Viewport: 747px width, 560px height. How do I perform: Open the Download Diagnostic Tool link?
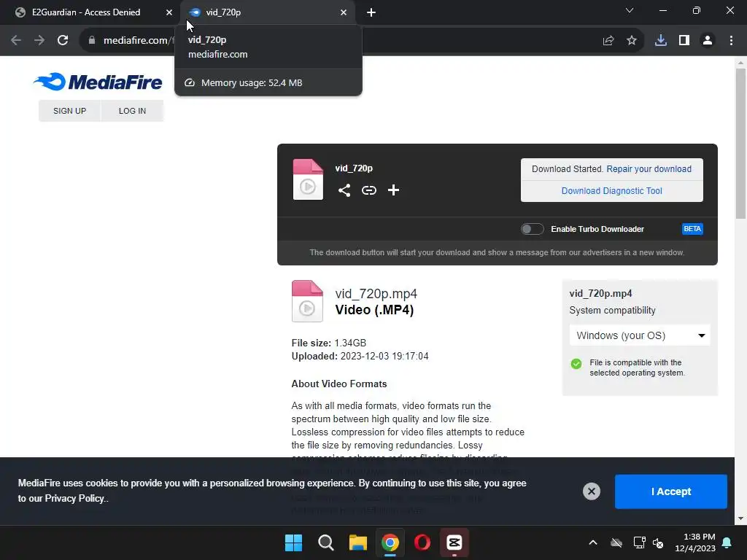(612, 191)
